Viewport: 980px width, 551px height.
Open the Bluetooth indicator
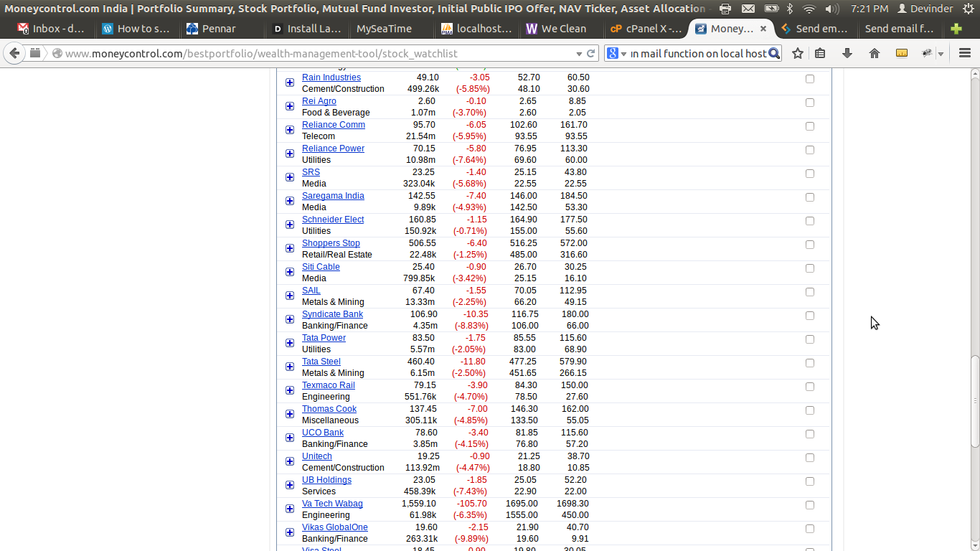click(x=790, y=9)
